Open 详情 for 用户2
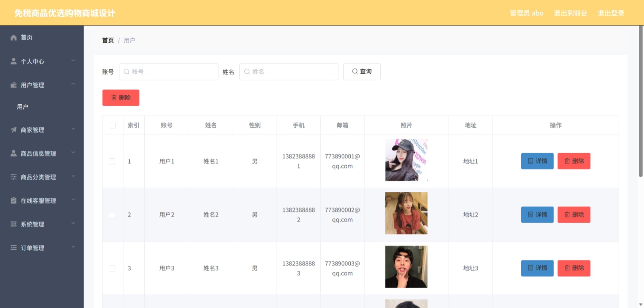Screen dimensions: 644x308 click(x=537, y=215)
